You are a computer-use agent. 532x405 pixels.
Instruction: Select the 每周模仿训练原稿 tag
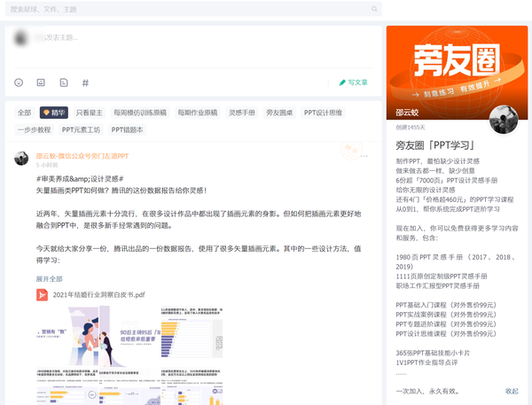tap(140, 113)
